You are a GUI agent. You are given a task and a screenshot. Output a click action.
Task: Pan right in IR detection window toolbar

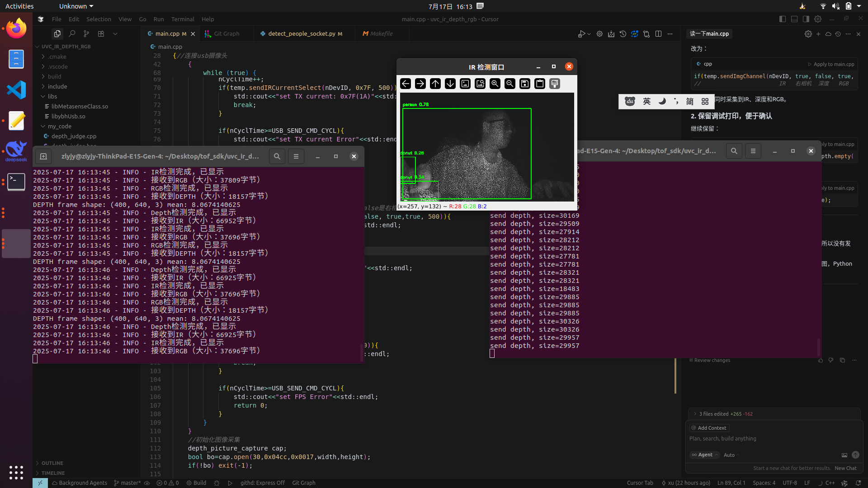[420, 84]
